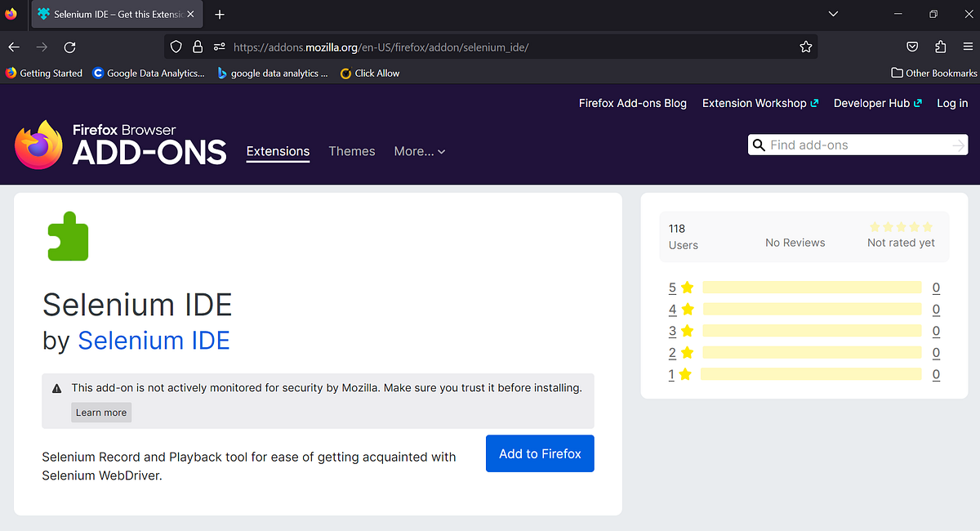Click the shield tracking protection icon

pos(176,47)
